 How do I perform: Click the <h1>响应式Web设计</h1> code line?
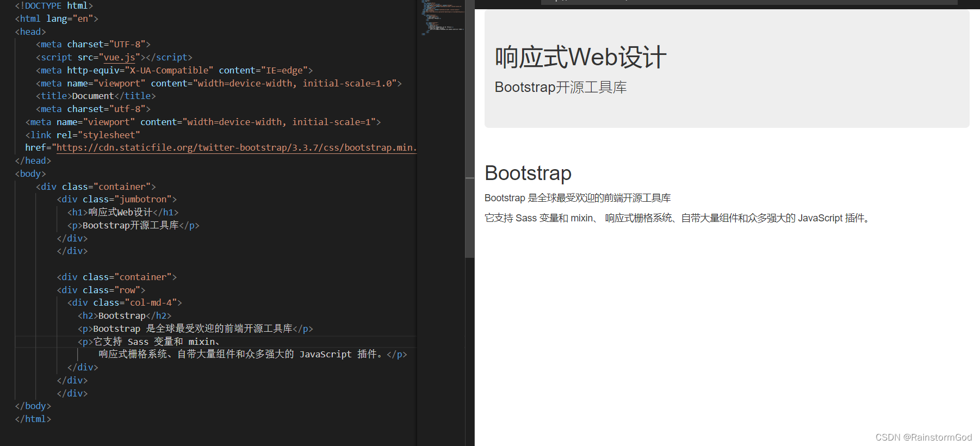123,212
